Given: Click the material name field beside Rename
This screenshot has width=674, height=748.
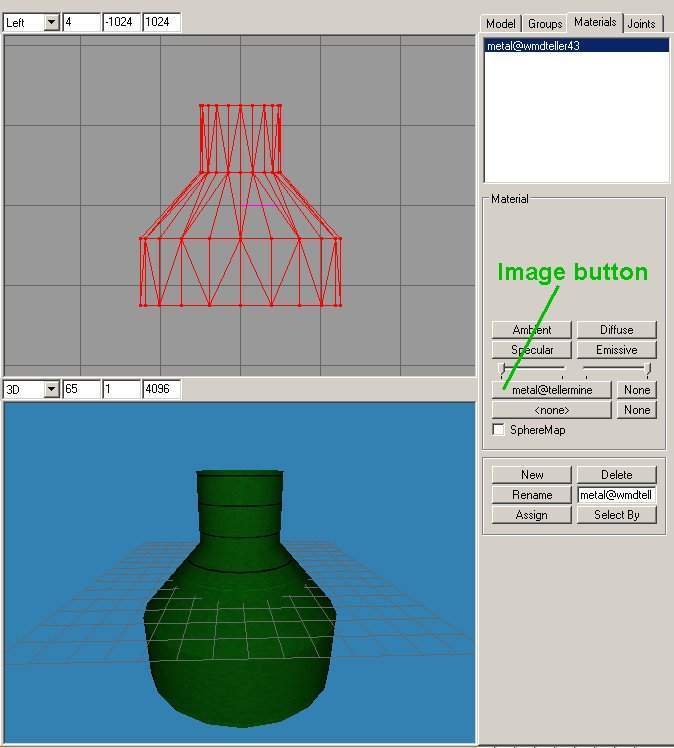Looking at the screenshot, I should click(616, 495).
